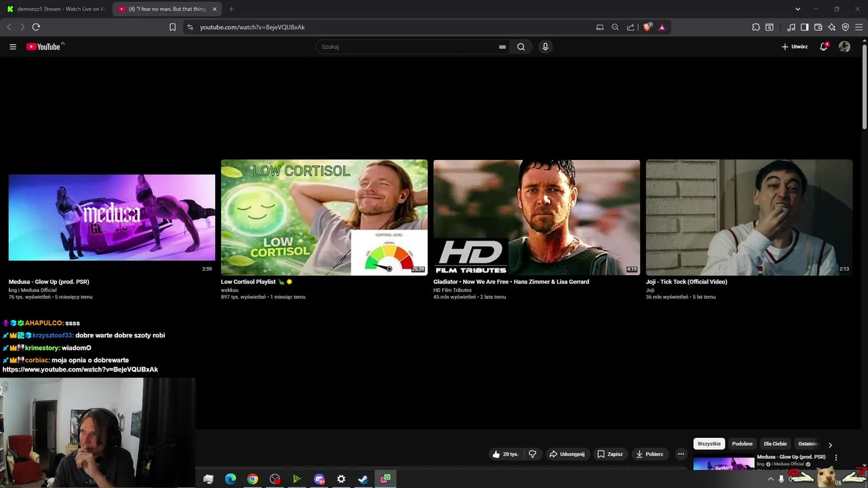
Task: Open Brave Leo AI sparkle icon
Action: pyautogui.click(x=832, y=27)
